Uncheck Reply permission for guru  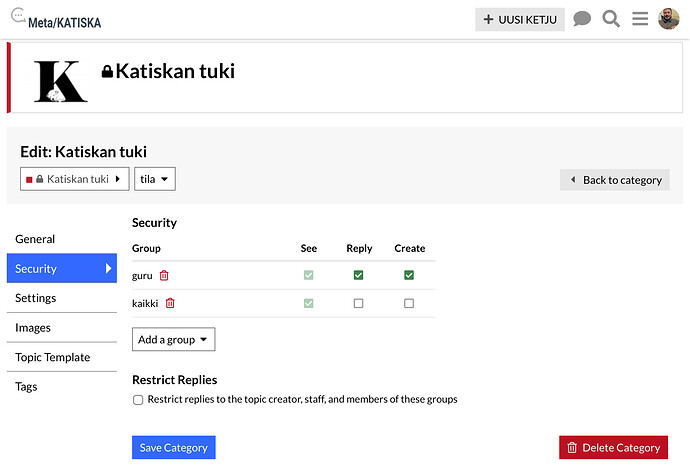[358, 275]
